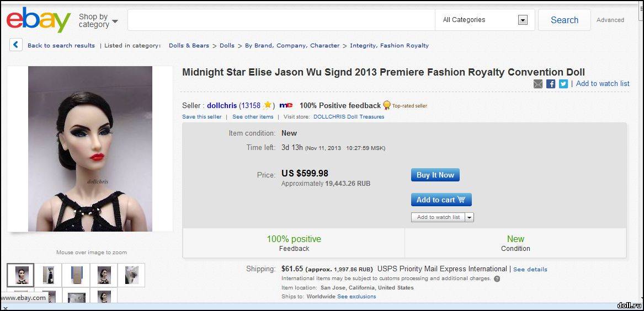This screenshot has width=644, height=311.
Task: Share listing on Facebook icon
Action: pos(551,84)
